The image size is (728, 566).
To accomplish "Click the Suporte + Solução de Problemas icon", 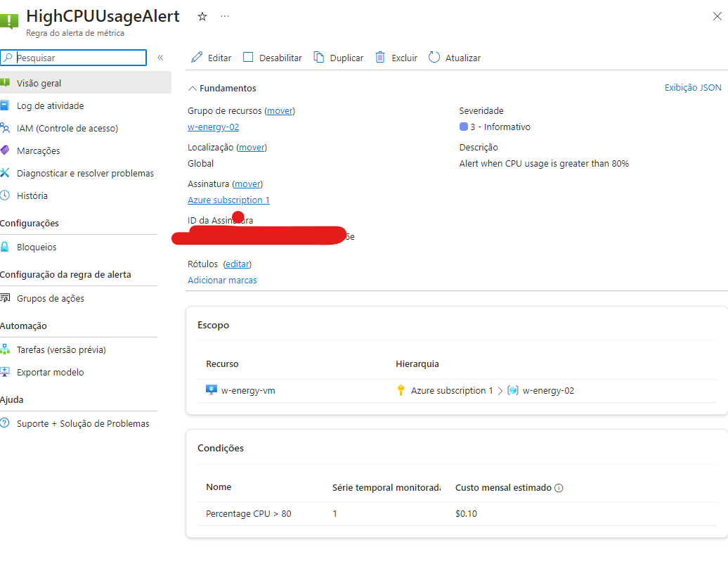I will tap(5, 423).
